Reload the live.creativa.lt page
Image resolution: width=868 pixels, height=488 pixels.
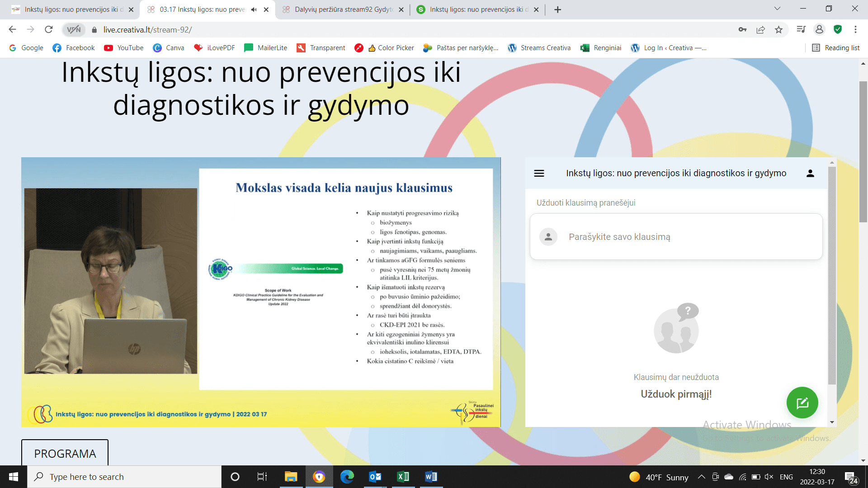click(49, 29)
